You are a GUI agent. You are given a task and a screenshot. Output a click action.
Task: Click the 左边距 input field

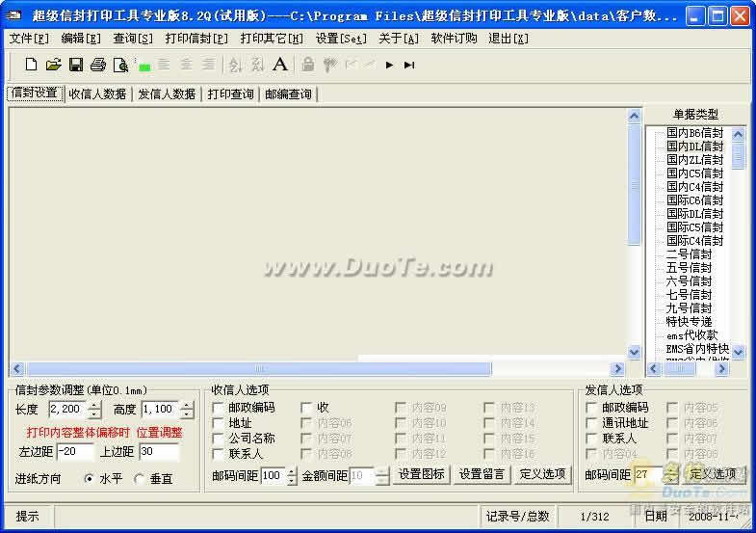(x=75, y=451)
